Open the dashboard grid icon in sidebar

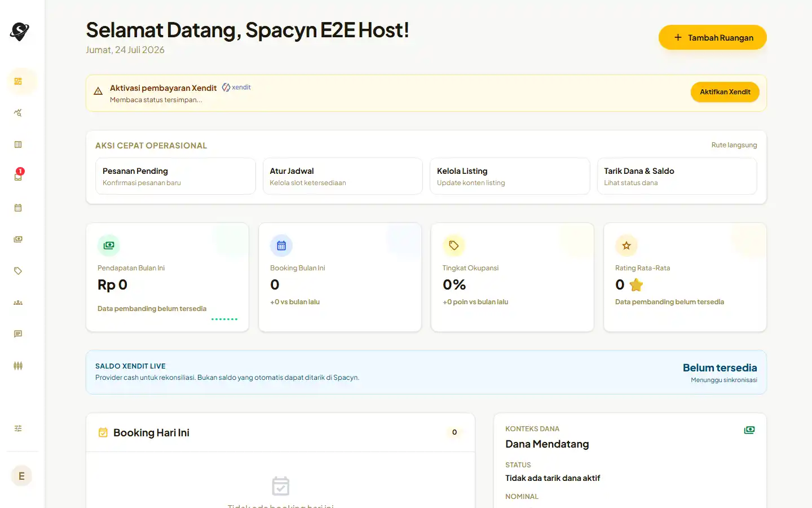tap(18, 81)
